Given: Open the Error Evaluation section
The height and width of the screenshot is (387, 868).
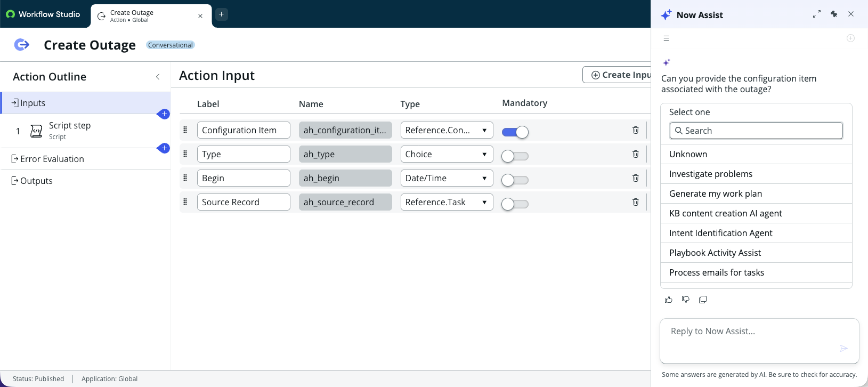Looking at the screenshot, I should pyautogui.click(x=85, y=159).
